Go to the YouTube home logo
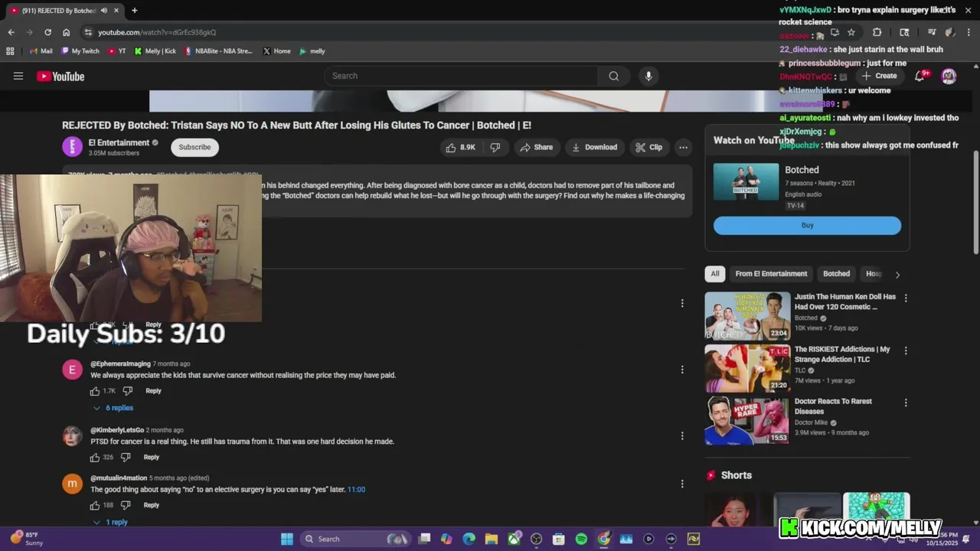This screenshot has width=980, height=551. (60, 76)
